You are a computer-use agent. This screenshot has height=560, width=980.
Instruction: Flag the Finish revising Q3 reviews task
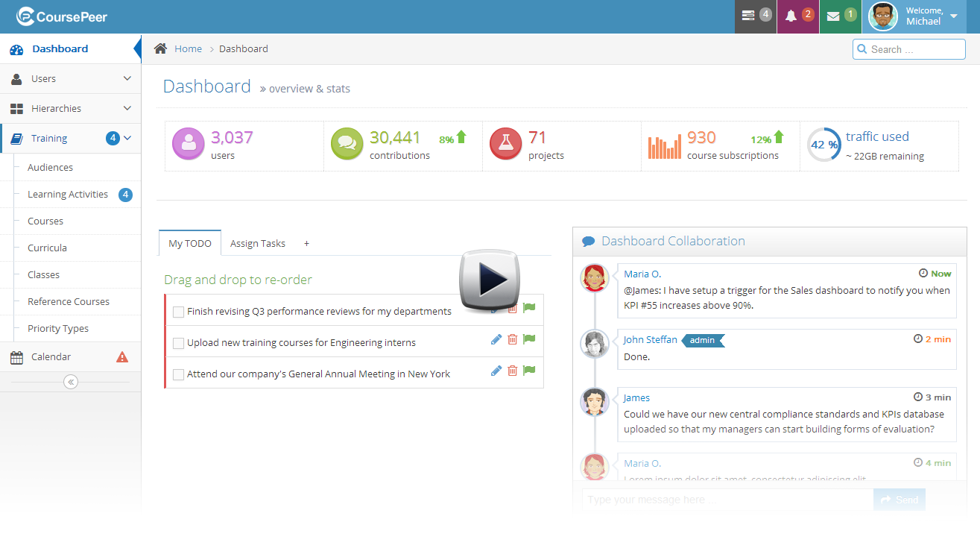[x=529, y=308]
